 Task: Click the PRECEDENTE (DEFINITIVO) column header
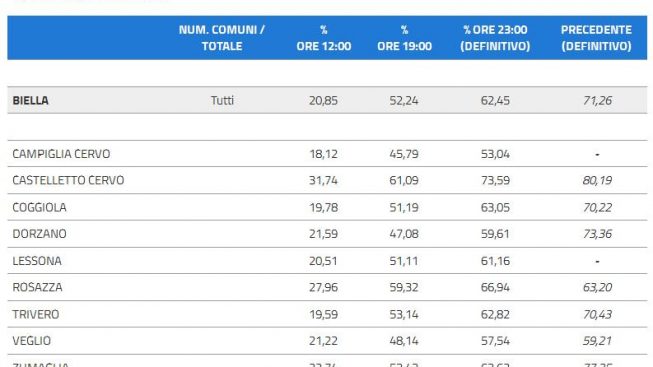(596, 38)
